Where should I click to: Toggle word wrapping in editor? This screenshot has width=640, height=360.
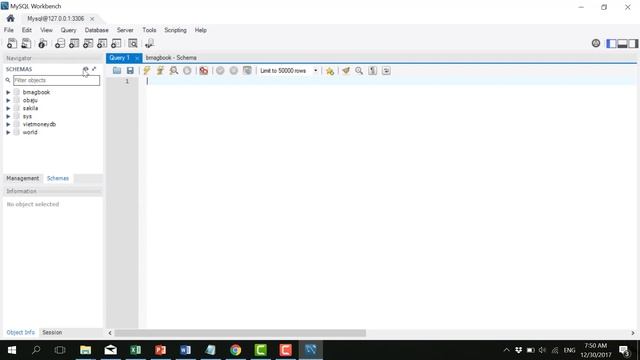point(386,71)
